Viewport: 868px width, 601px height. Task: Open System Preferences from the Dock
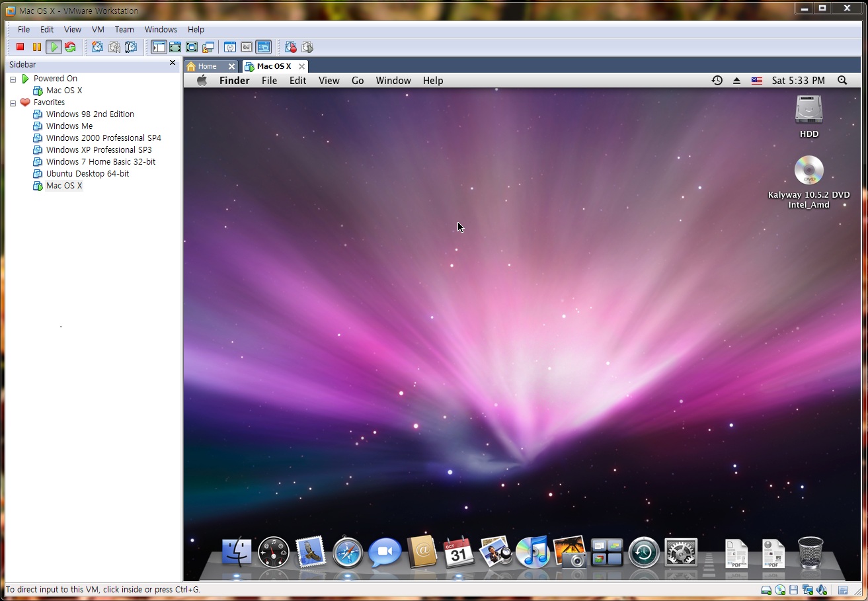pos(681,552)
